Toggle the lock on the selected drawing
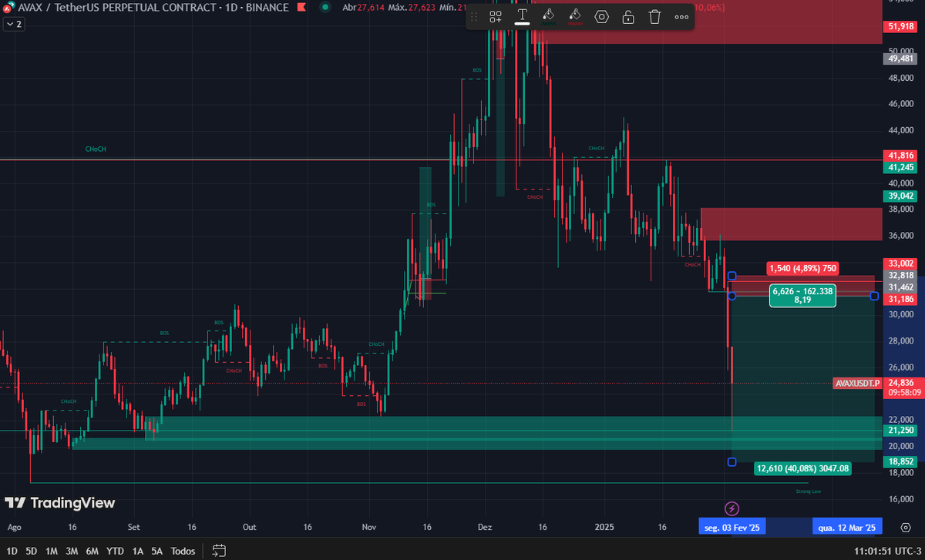Screen dimensions: 925x560 (628, 16)
